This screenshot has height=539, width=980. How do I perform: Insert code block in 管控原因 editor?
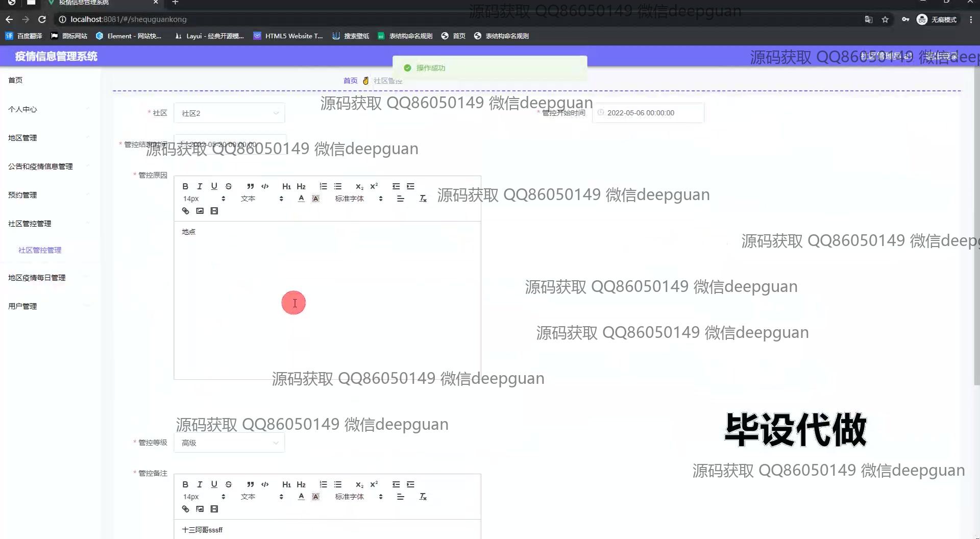point(265,186)
